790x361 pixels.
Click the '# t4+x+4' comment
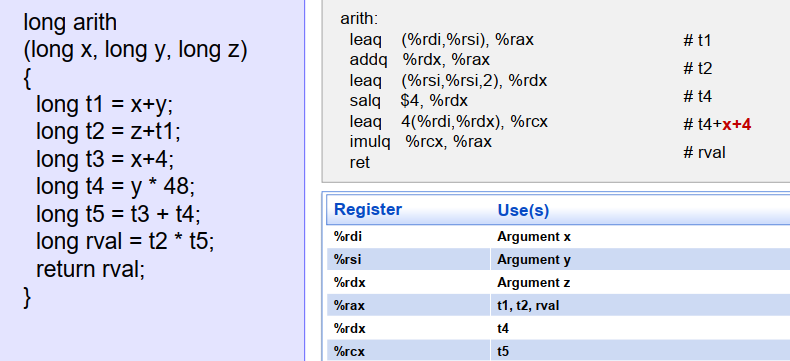(x=717, y=124)
